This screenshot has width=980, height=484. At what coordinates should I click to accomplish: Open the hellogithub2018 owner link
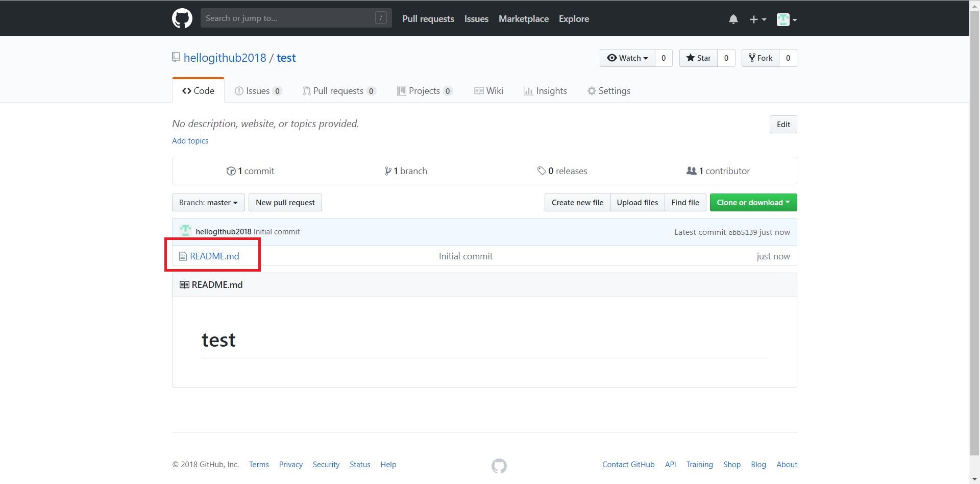click(x=225, y=58)
